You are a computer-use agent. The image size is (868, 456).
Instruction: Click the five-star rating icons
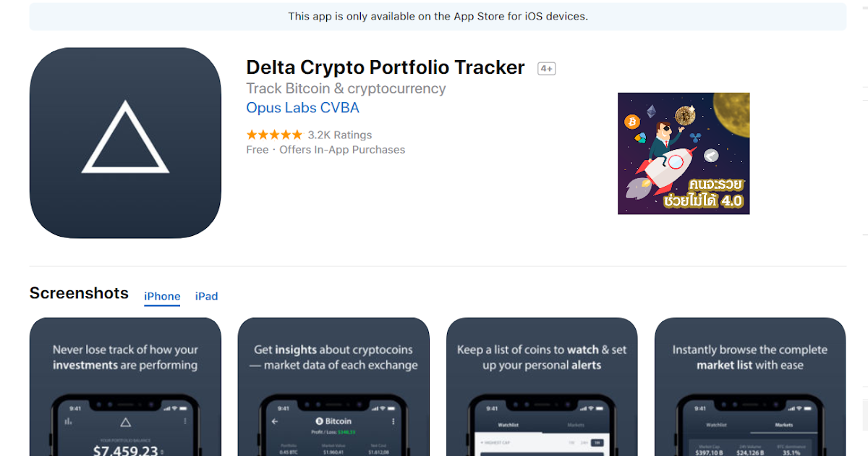tap(274, 135)
